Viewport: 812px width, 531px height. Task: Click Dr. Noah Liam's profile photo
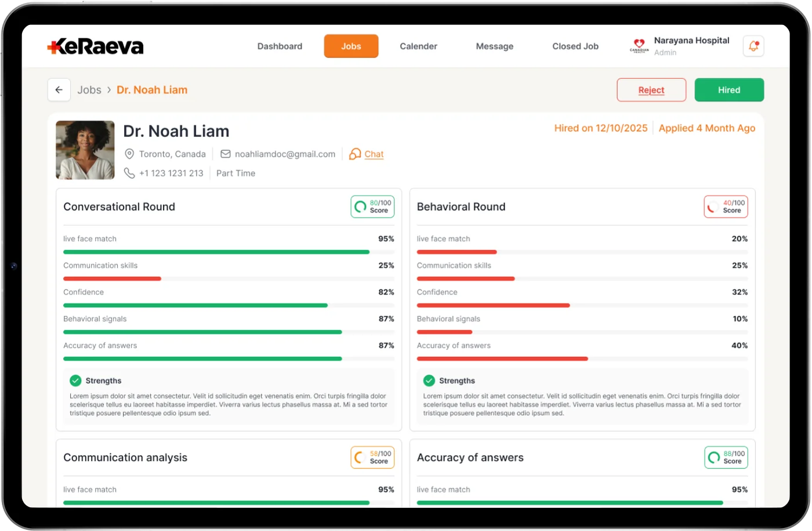85,150
